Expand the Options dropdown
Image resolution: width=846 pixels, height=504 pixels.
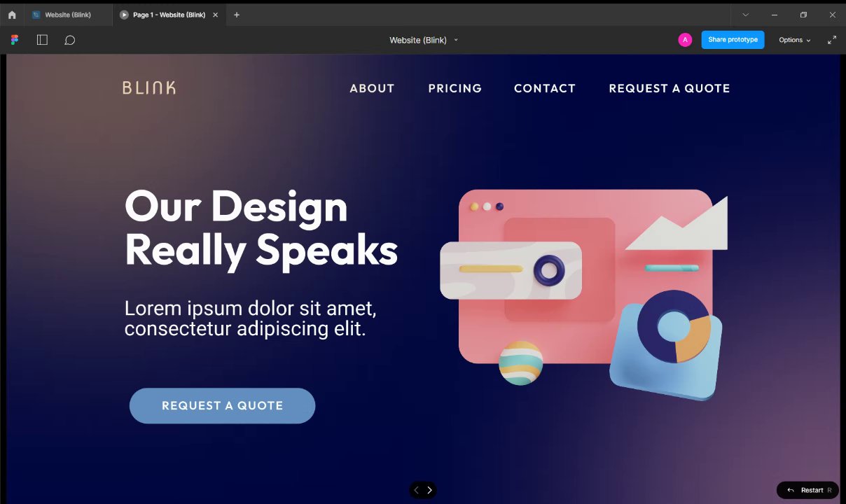[x=795, y=40]
